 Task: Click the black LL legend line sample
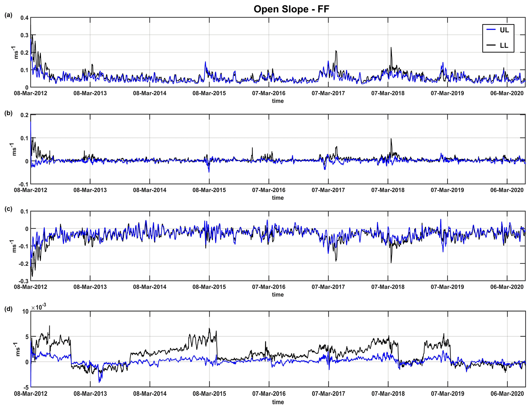[x=491, y=45]
